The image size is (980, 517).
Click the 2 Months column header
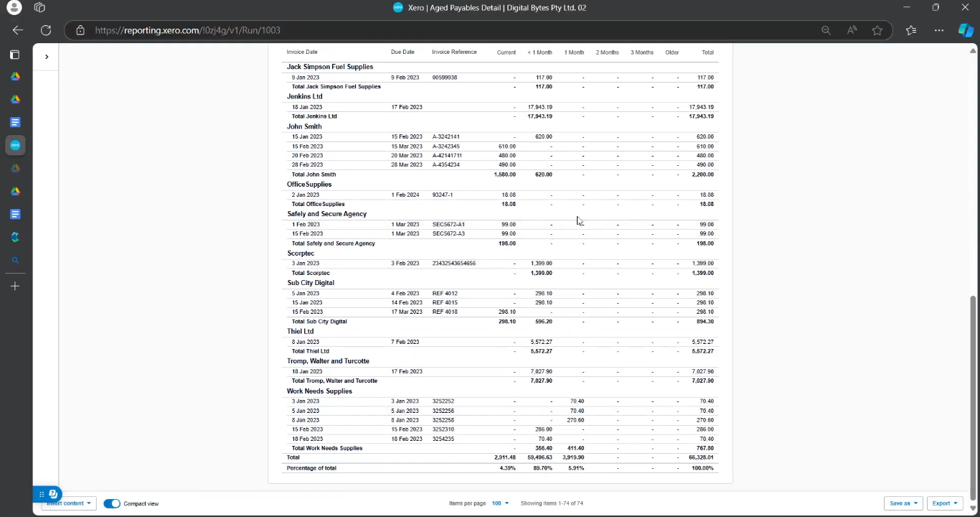point(607,52)
